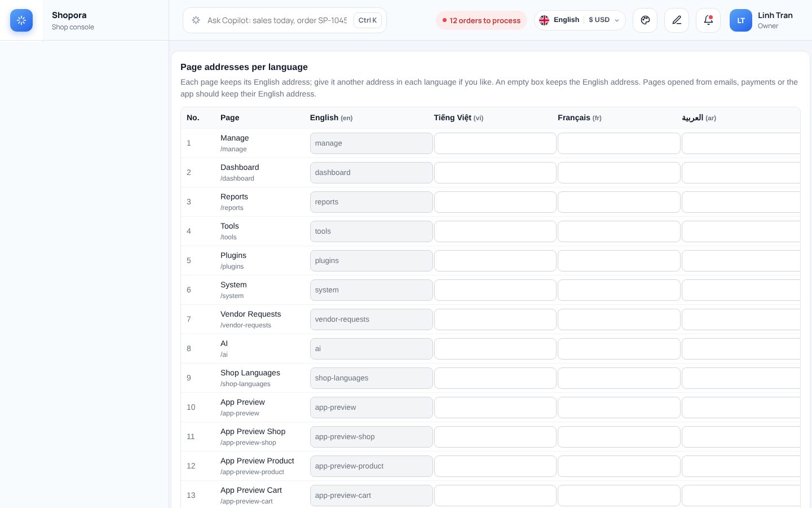
Task: Click the Vendor Requests page name
Action: click(x=250, y=314)
